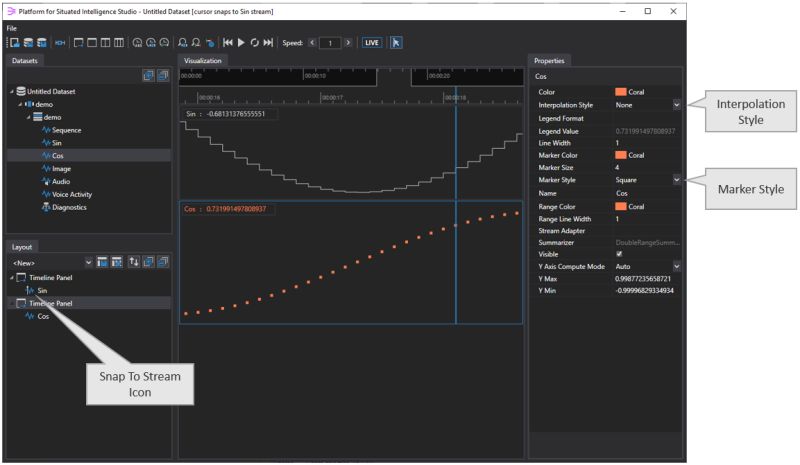Screen dimensions: 800x465
Task: Collapse the Timeline Panel containing Cos
Action: 12,304
